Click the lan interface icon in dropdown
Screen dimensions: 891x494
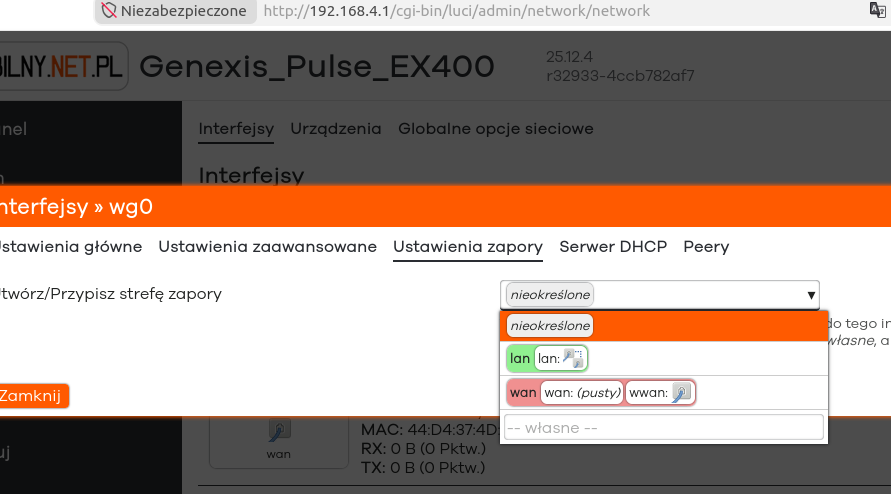click(x=573, y=358)
